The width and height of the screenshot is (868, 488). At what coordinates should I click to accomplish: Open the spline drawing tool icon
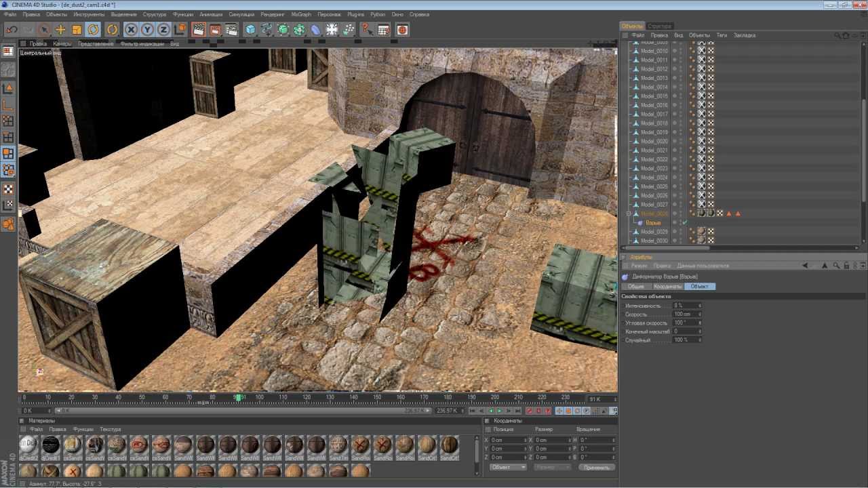267,30
